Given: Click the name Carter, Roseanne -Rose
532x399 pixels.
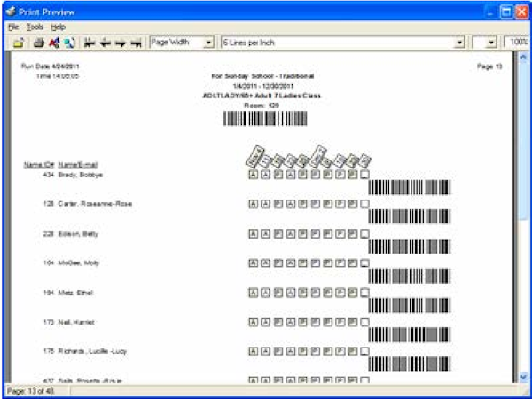Looking at the screenshot, I should (x=95, y=204).
